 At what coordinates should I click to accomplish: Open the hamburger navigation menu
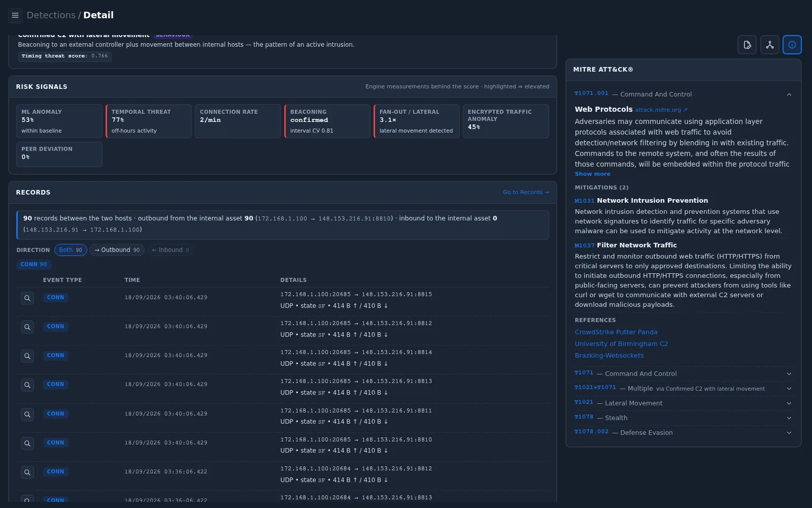pyautogui.click(x=15, y=15)
